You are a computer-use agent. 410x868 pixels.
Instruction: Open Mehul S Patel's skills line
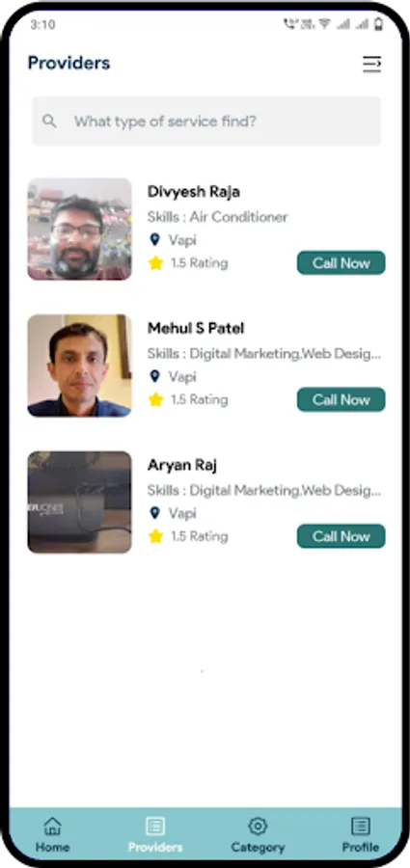[x=264, y=353]
